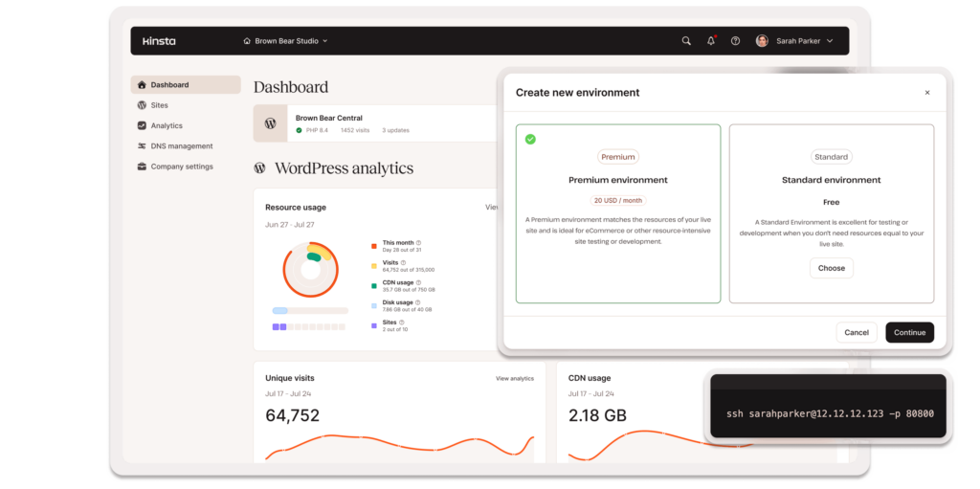Close the Create new environment dialog
The height and width of the screenshot is (489, 980).
926,93
